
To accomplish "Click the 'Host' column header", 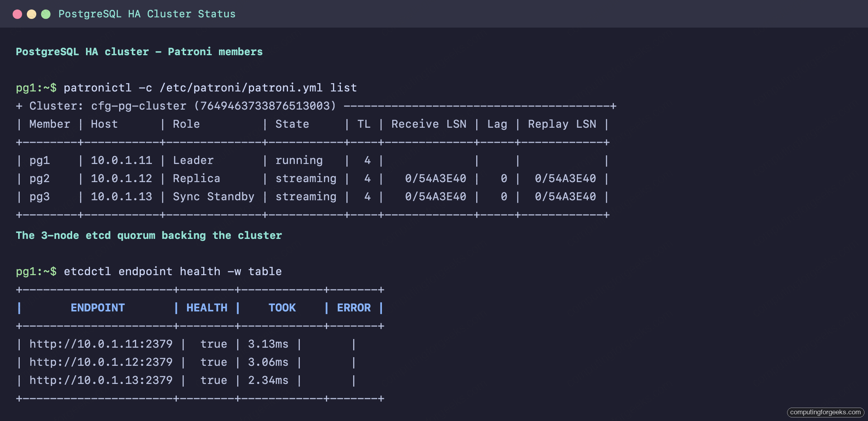I will pos(104,124).
